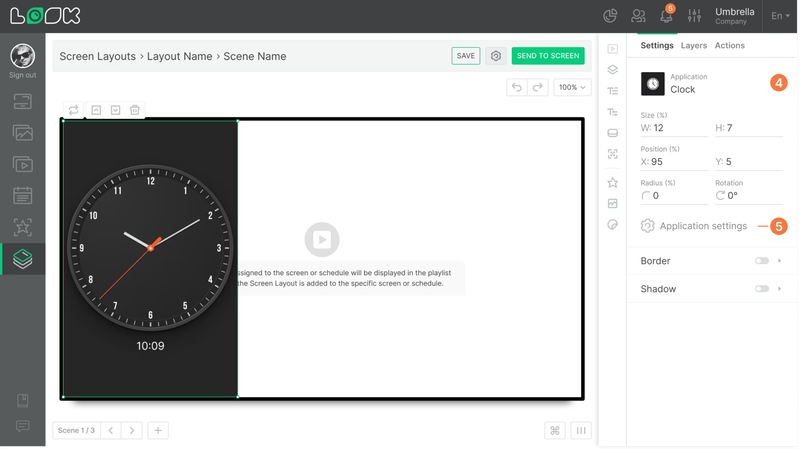Add a new scene with plus icon
The width and height of the screenshot is (800, 449).
159,432
